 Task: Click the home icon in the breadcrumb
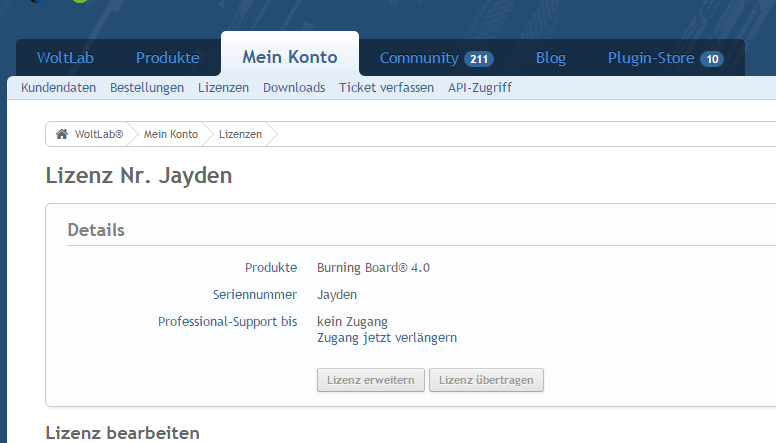[x=62, y=134]
